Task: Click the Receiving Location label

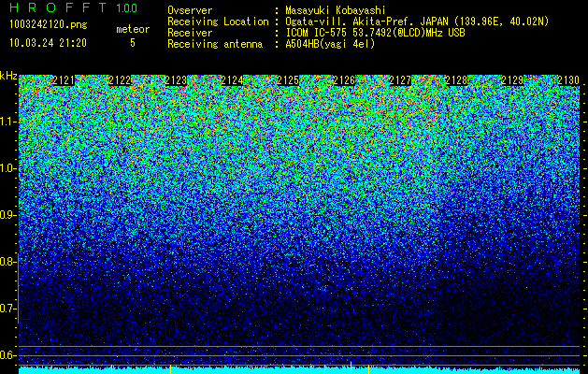Action: tap(218, 22)
